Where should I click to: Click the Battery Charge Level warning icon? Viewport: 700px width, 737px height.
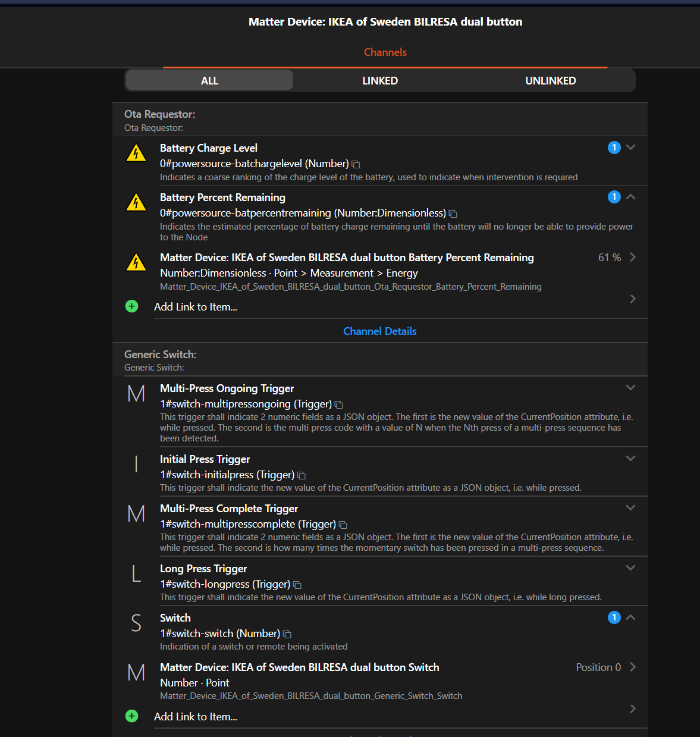tap(136, 153)
